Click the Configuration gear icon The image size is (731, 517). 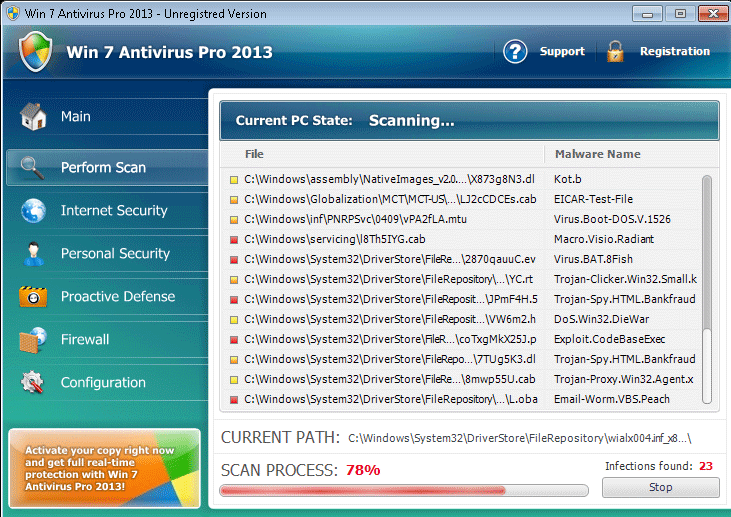click(33, 382)
